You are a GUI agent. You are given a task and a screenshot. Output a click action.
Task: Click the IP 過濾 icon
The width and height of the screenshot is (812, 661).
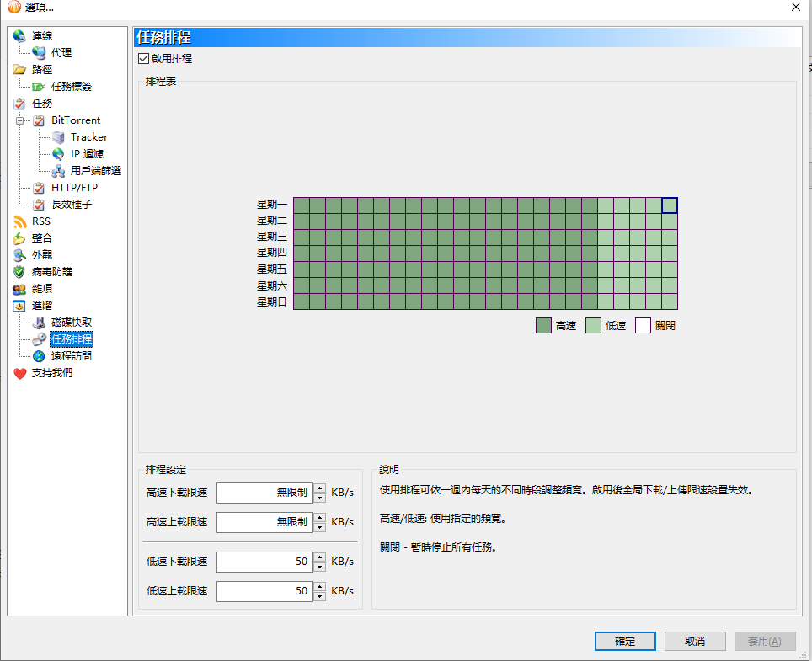tap(58, 154)
